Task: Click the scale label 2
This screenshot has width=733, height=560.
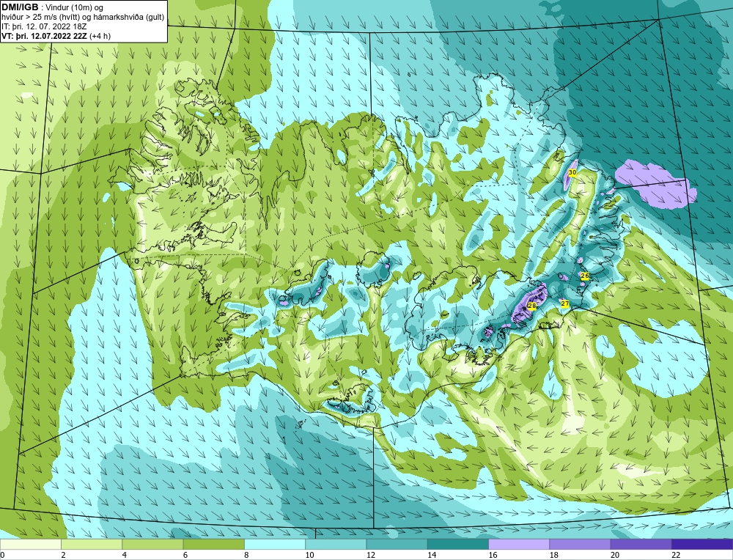Action: click(63, 555)
